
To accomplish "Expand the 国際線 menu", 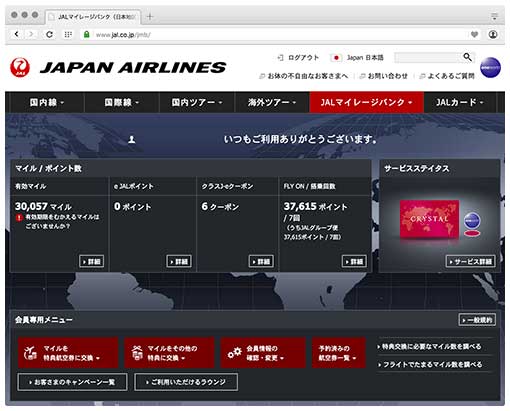I will coord(122,102).
